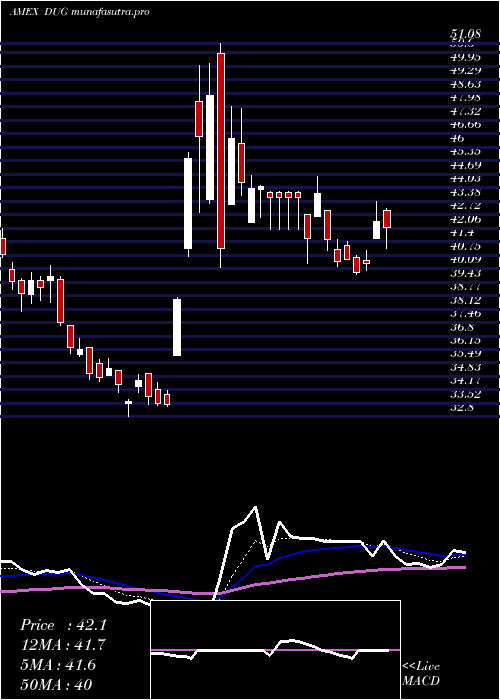
Task: Click the 42.72 price axis label
Action: point(467,205)
